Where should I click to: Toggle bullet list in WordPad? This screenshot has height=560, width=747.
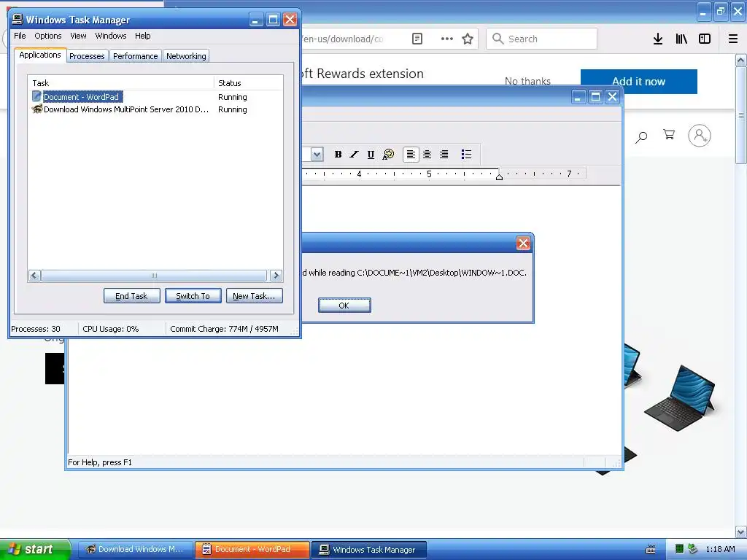tap(466, 155)
